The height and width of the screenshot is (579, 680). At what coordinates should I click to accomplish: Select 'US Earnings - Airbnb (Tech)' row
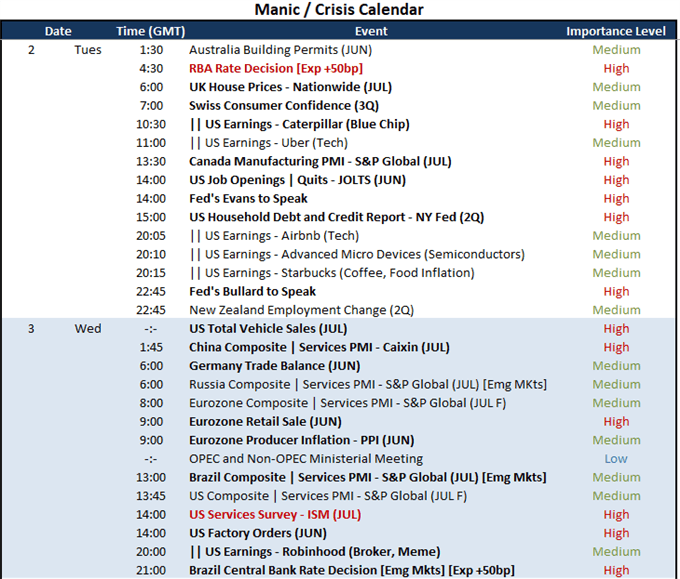[x=275, y=236]
